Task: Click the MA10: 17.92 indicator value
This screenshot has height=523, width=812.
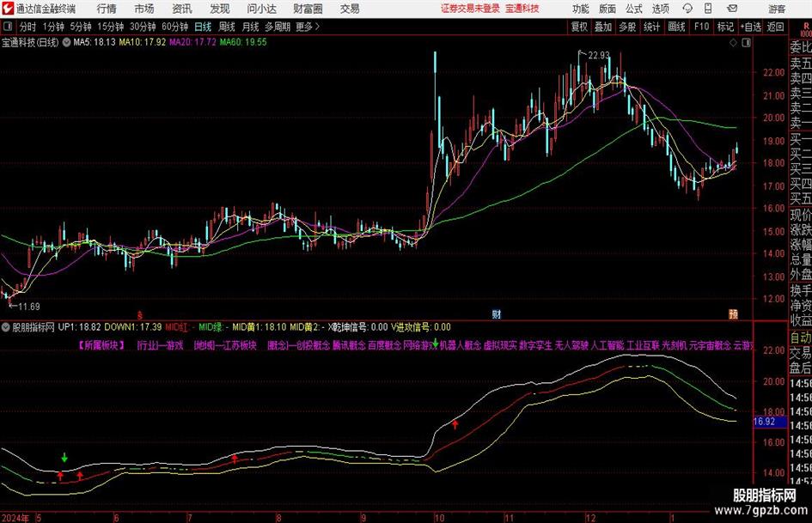Action: coord(143,42)
